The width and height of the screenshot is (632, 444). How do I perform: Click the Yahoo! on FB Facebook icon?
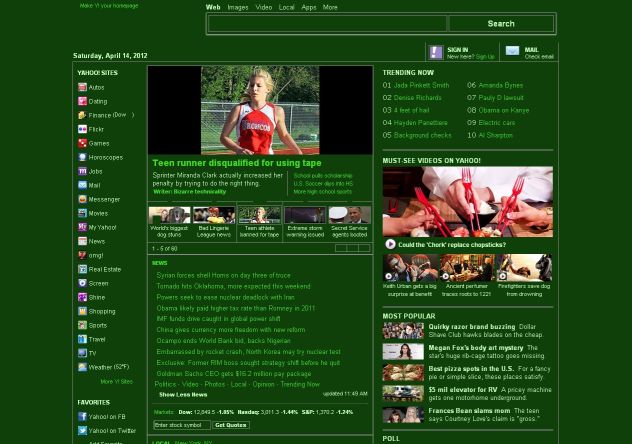pyautogui.click(x=82, y=417)
